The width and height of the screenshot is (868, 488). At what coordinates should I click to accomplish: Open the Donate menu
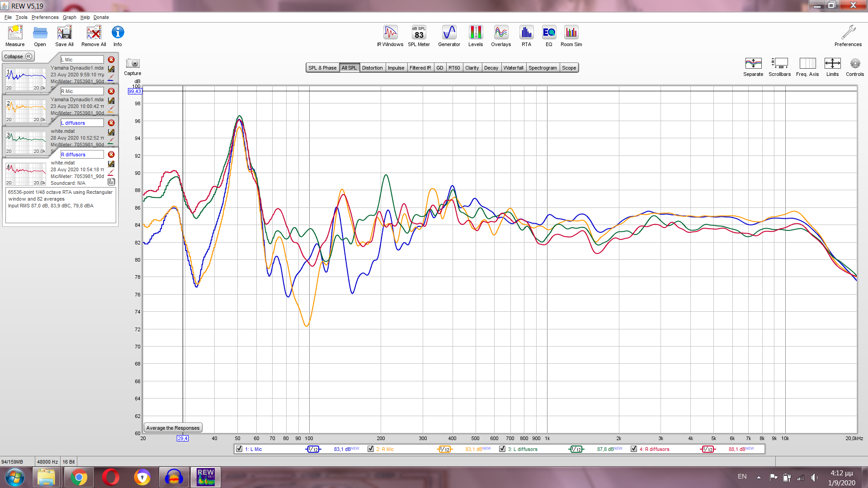(101, 17)
